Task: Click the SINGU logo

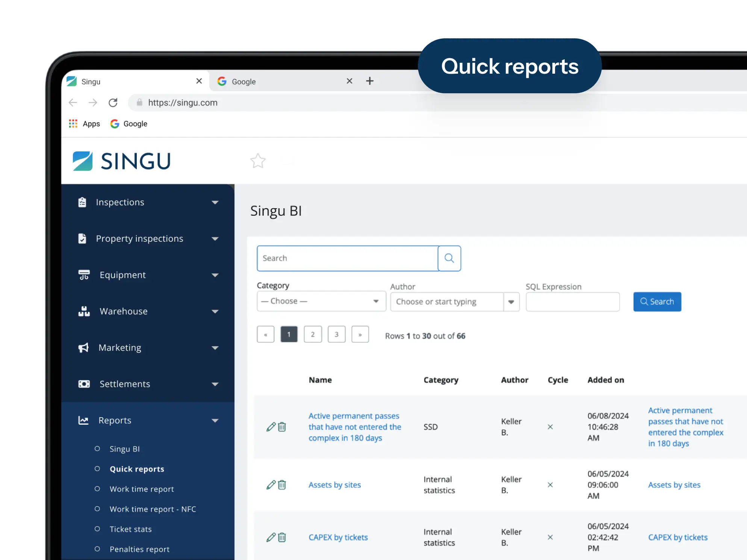Action: point(122,161)
